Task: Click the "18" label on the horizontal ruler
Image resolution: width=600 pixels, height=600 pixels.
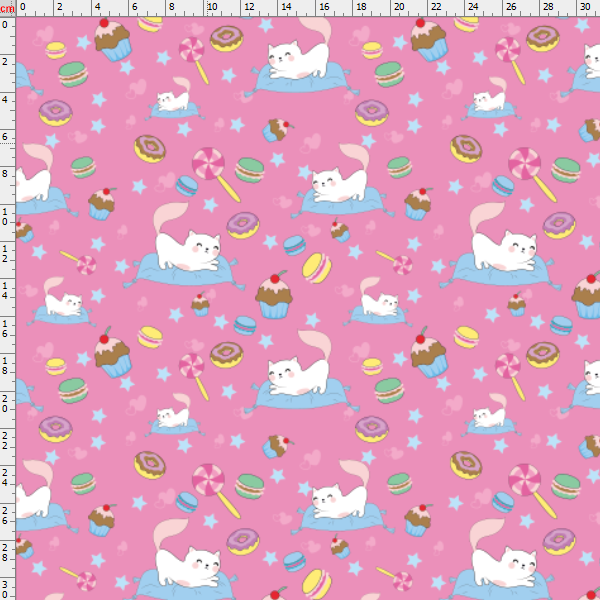Action: pos(362,7)
